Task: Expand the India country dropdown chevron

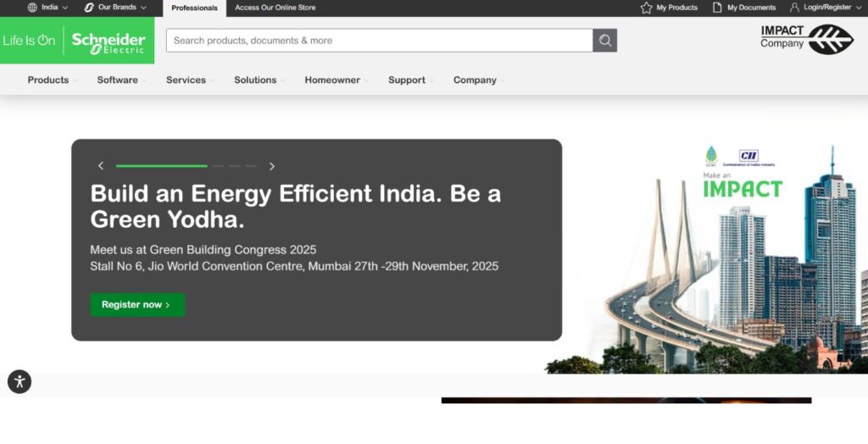Action: click(64, 8)
